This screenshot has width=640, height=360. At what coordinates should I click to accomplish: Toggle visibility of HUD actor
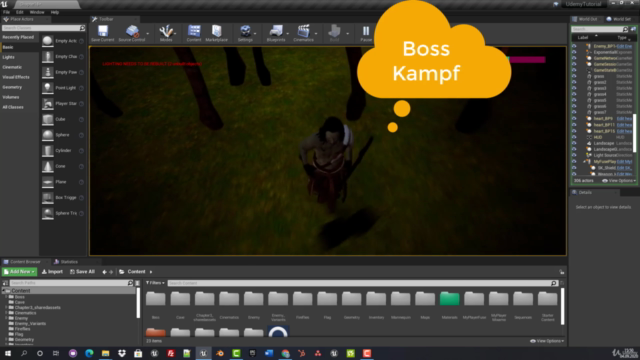[574, 137]
